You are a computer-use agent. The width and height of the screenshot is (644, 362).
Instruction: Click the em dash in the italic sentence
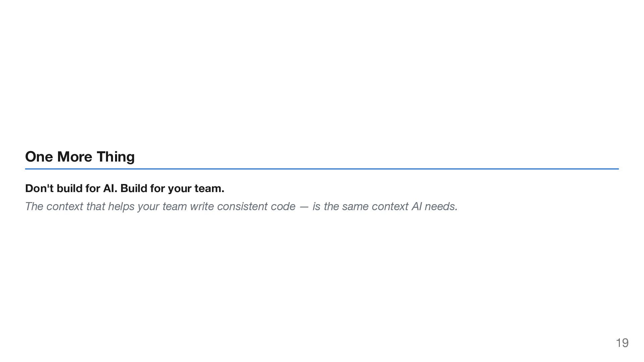pyautogui.click(x=304, y=206)
